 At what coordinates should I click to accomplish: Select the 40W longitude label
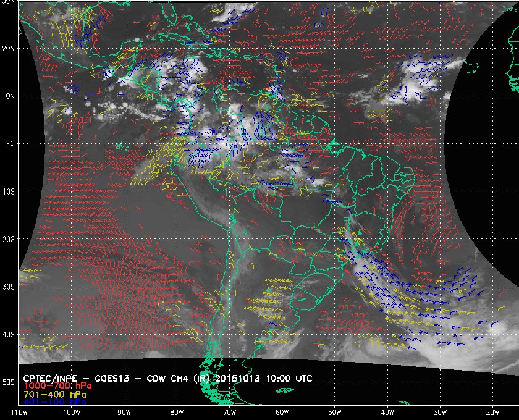click(x=387, y=413)
